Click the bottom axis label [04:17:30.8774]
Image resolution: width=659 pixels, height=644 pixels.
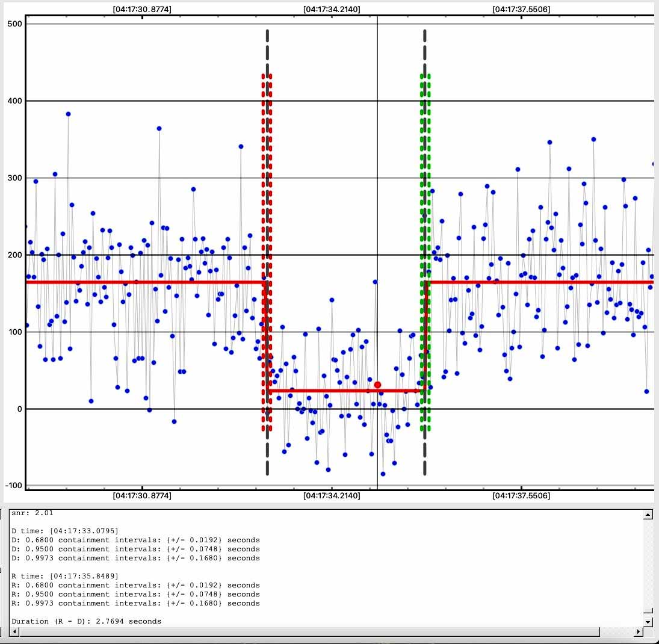(142, 495)
